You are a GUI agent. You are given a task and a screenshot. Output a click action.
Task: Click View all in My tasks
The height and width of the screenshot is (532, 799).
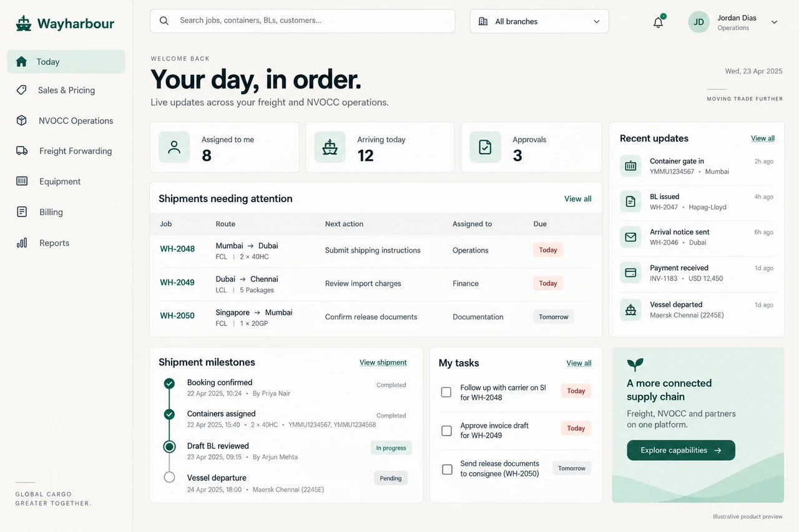point(579,363)
